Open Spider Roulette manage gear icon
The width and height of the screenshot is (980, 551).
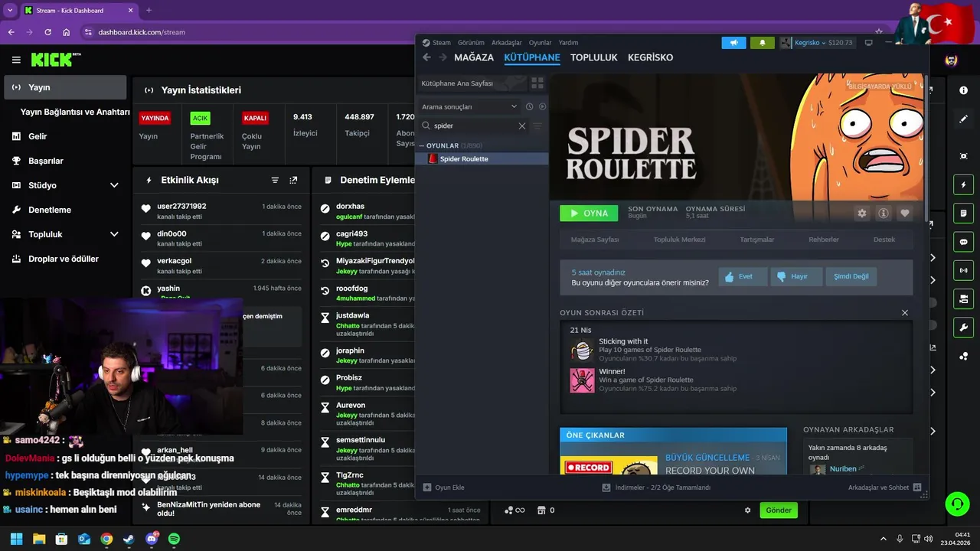pyautogui.click(x=861, y=214)
